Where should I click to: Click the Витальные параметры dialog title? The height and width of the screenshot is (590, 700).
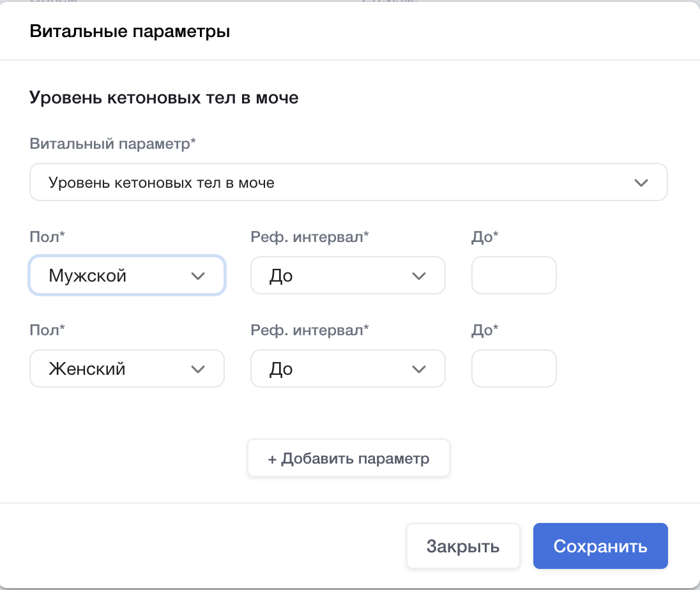130,32
